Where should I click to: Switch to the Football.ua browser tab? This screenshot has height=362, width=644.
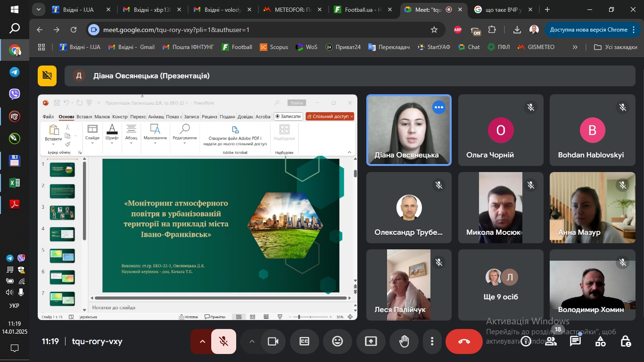coord(361,9)
